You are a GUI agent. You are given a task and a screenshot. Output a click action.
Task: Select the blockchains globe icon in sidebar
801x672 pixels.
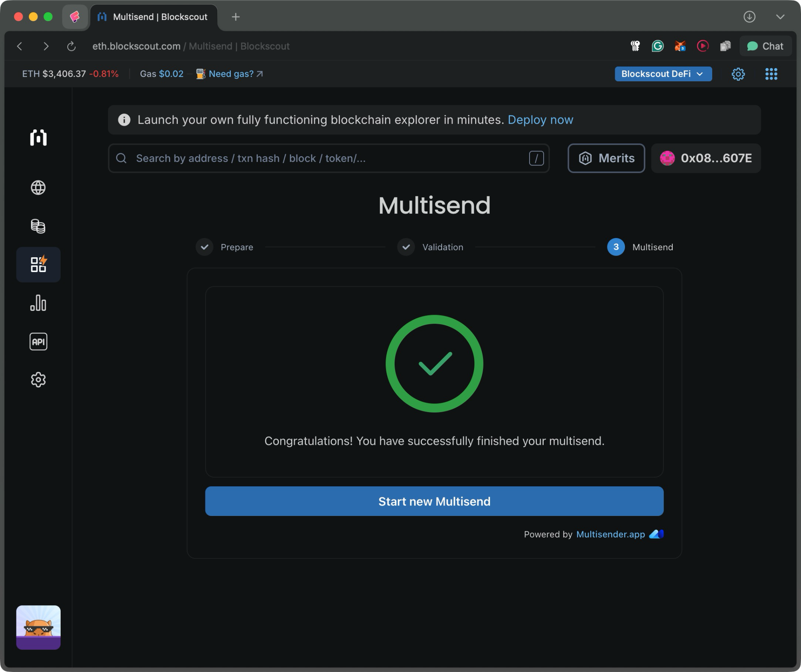38,187
